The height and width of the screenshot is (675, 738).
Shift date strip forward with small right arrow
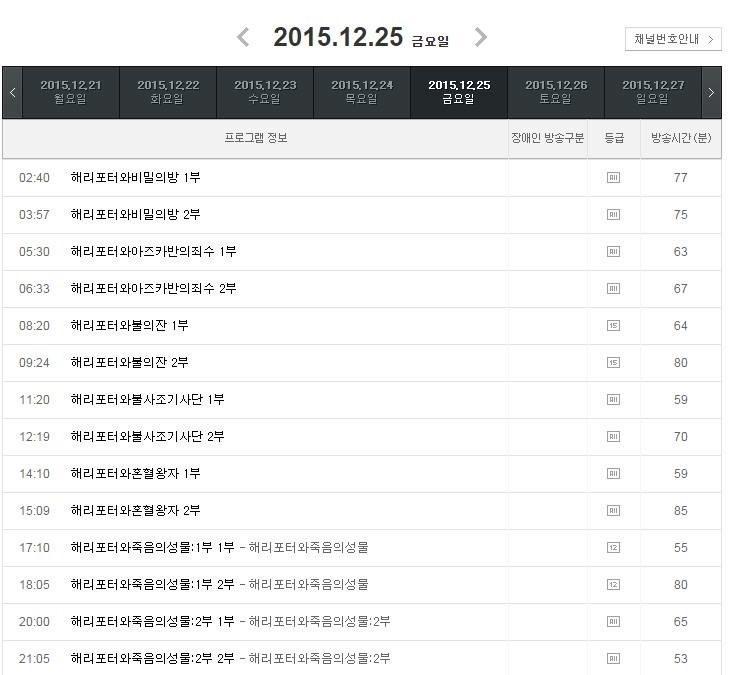click(x=711, y=93)
